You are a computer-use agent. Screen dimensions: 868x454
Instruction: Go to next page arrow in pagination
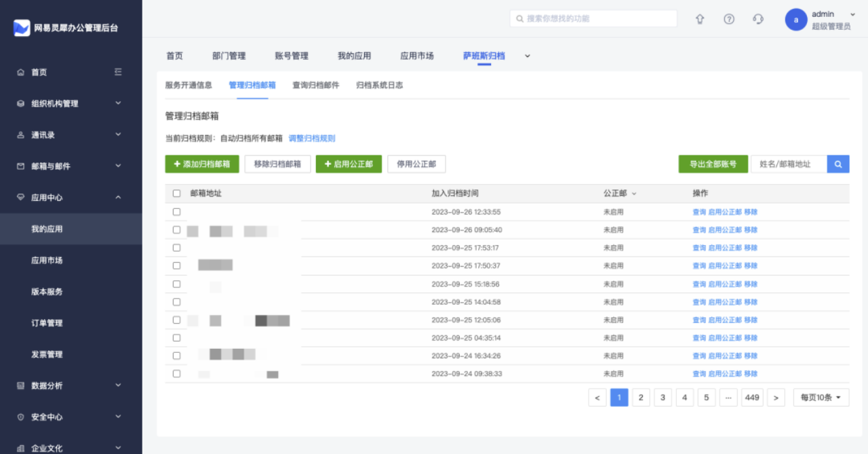(775, 398)
